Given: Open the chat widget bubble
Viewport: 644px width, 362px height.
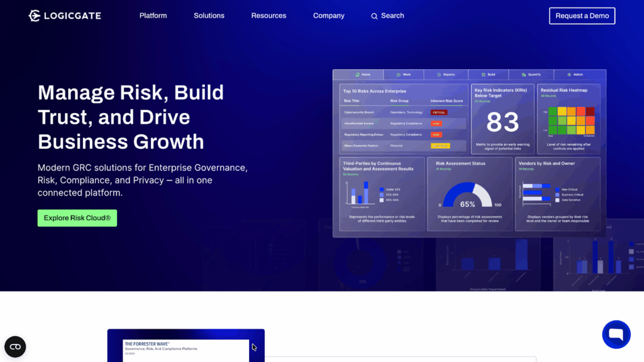Looking at the screenshot, I should coord(616,334).
